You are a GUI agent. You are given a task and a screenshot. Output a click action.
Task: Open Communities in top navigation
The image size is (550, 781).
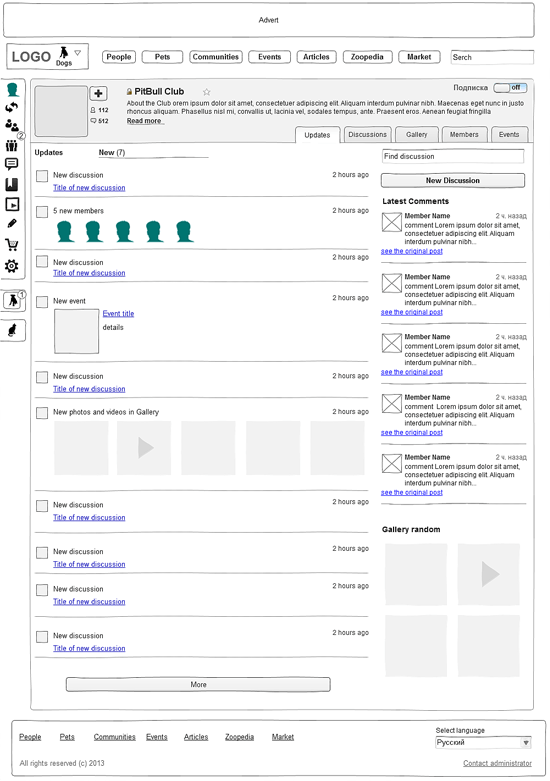click(x=216, y=57)
